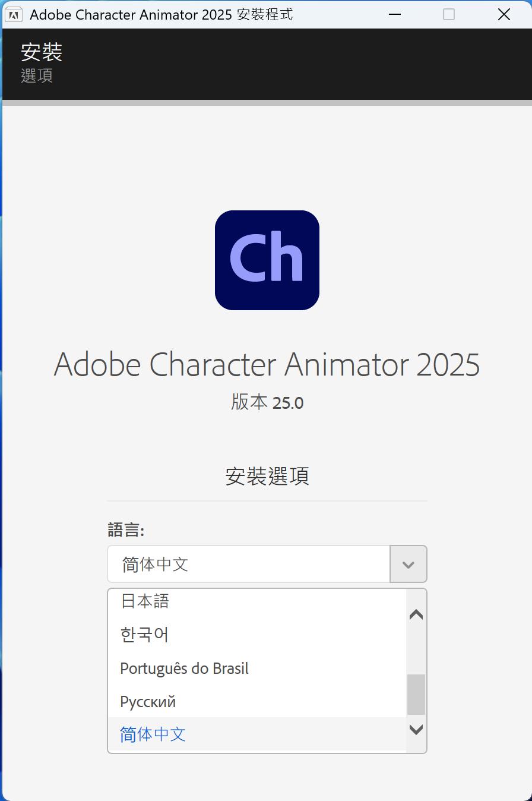Collapse the language list with the chevron button
The height and width of the screenshot is (801, 532).
click(x=408, y=565)
